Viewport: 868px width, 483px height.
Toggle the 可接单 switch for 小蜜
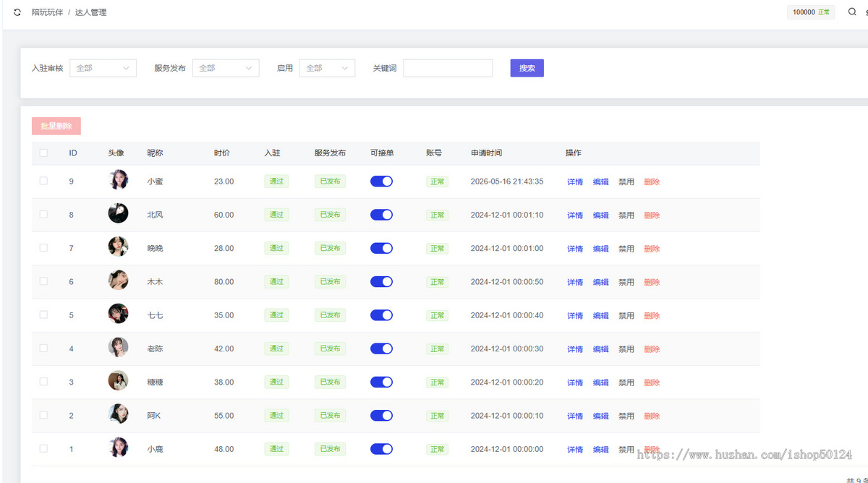381,181
